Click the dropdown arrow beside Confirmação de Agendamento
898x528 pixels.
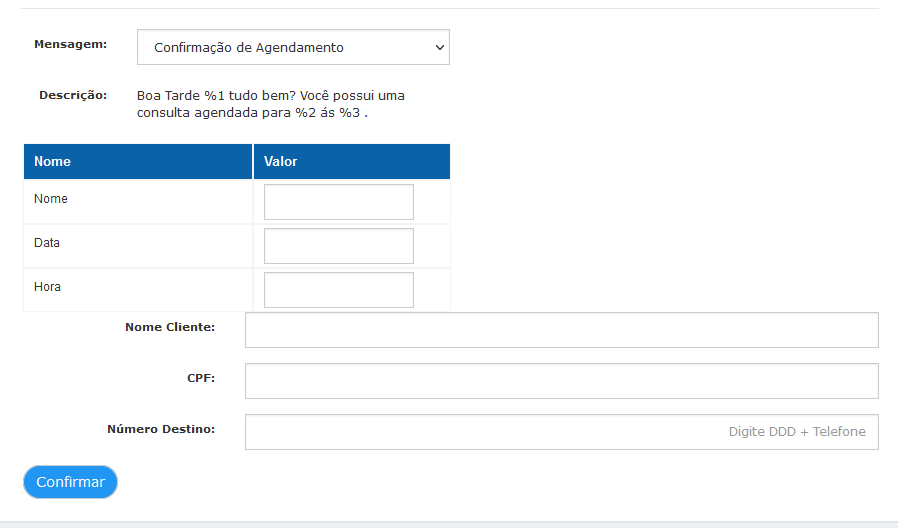click(x=439, y=47)
